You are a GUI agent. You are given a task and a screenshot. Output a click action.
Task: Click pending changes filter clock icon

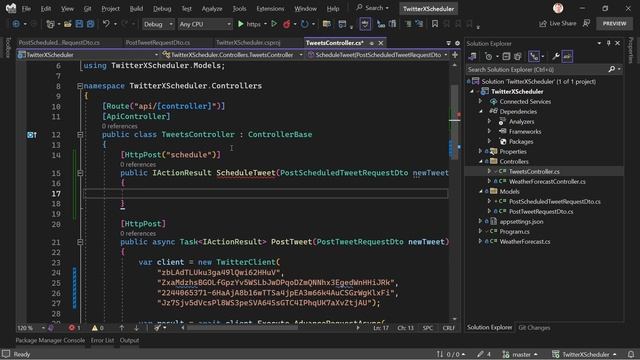click(x=489, y=56)
